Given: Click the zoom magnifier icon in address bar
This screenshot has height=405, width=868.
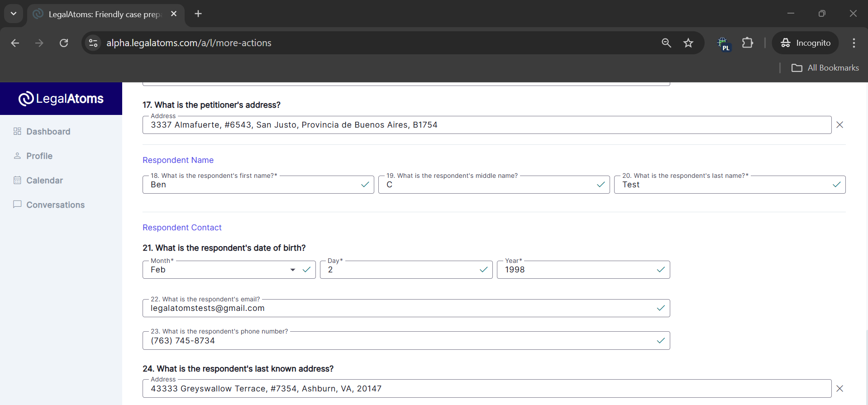Looking at the screenshot, I should pyautogui.click(x=666, y=43).
